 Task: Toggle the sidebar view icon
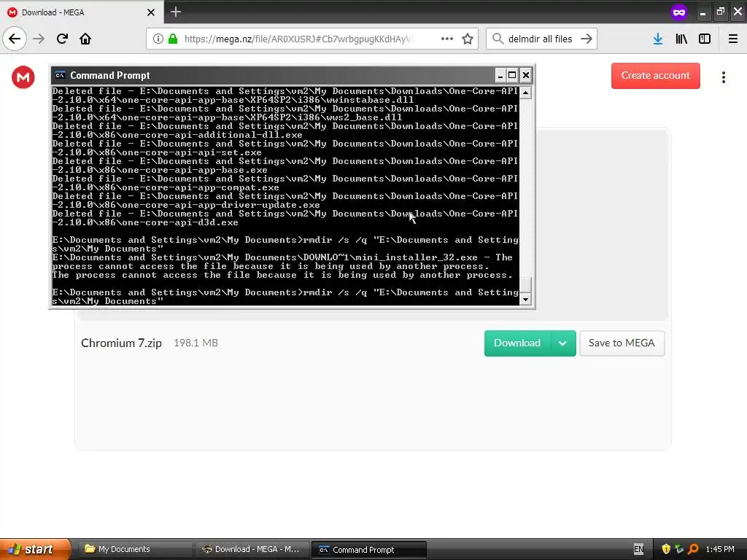(x=705, y=39)
